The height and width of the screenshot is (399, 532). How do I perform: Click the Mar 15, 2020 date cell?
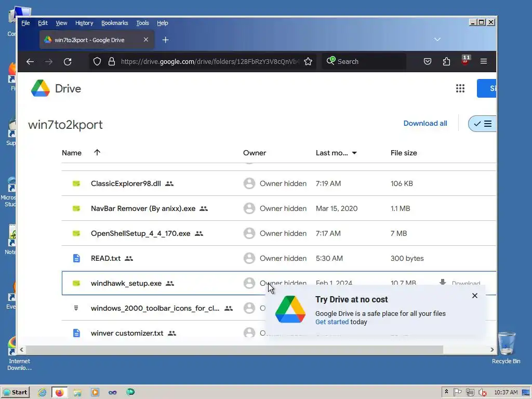337,208
